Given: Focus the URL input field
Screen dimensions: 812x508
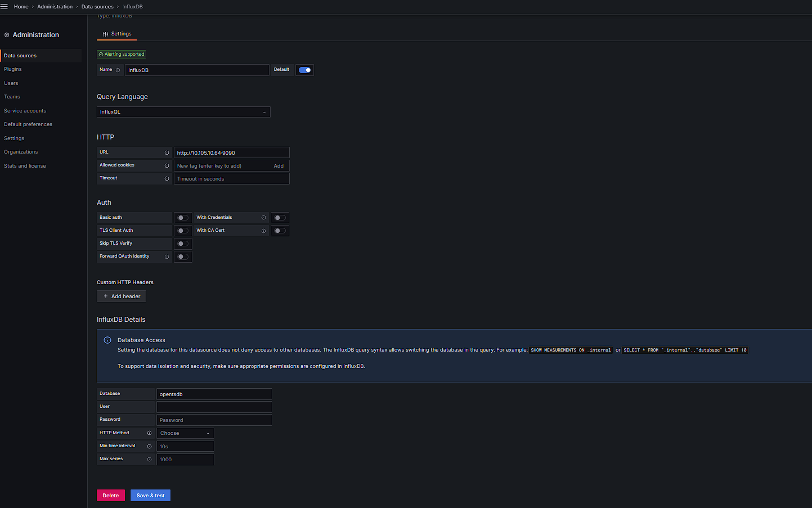Looking at the screenshot, I should (x=232, y=152).
